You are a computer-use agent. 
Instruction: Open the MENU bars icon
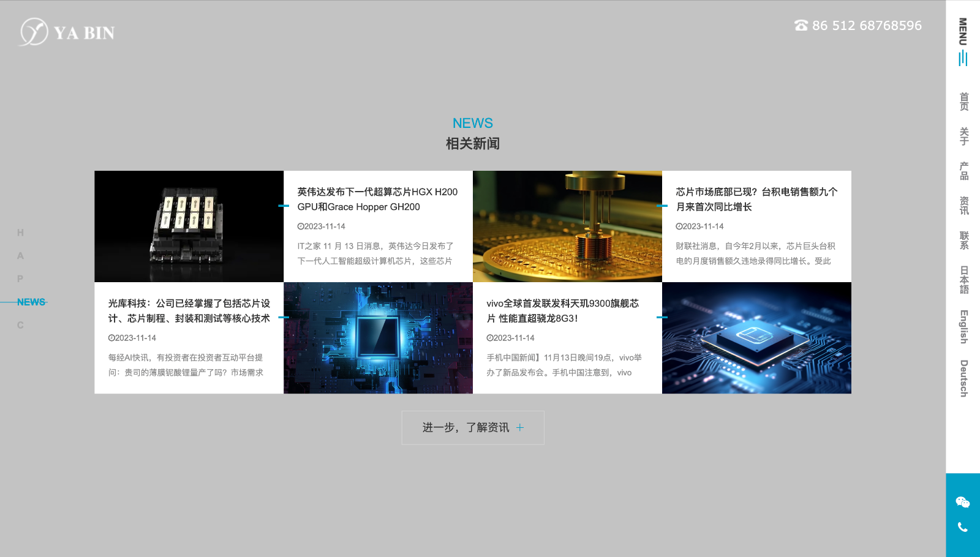[x=963, y=58]
